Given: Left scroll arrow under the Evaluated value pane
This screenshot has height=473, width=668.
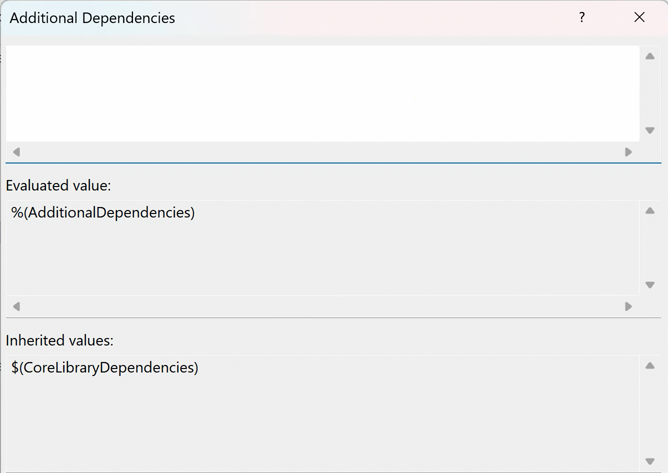Looking at the screenshot, I should [x=16, y=307].
